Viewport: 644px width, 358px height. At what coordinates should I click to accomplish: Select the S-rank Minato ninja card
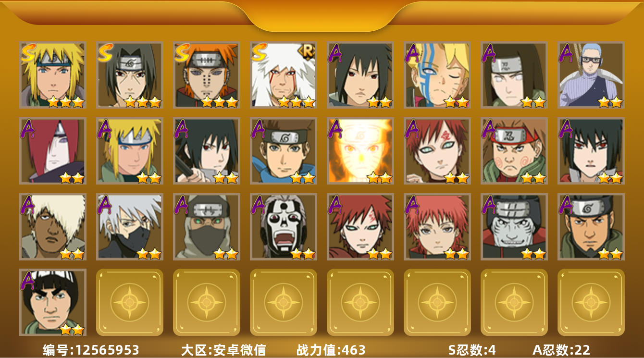coord(53,74)
